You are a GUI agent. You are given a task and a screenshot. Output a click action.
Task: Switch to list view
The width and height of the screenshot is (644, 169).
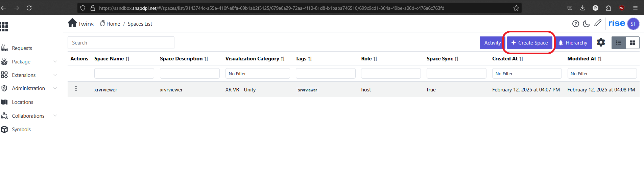click(x=619, y=43)
